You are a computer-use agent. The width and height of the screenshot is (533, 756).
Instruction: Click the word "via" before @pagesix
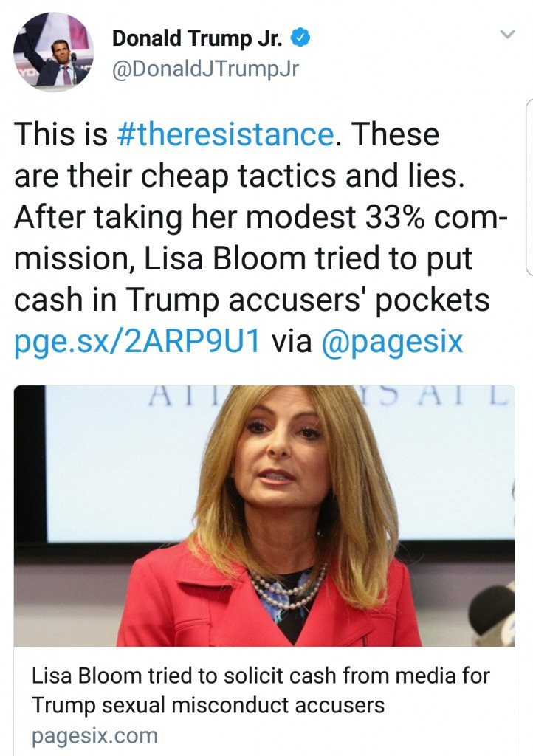point(292,342)
